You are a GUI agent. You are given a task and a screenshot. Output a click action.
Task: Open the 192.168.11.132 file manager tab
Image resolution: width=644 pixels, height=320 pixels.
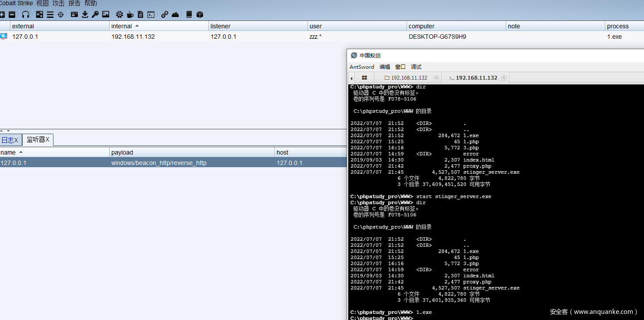pyautogui.click(x=408, y=78)
